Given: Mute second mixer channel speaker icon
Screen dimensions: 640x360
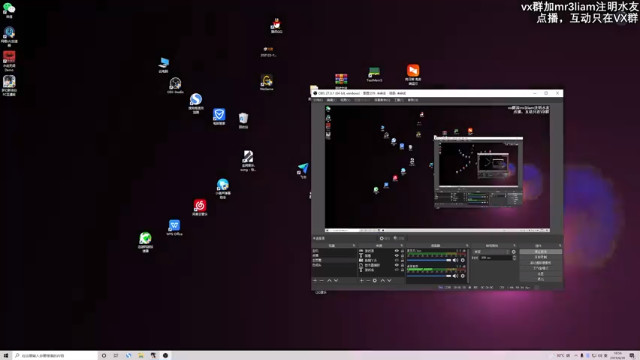Looking at the screenshot, I should click(455, 276).
